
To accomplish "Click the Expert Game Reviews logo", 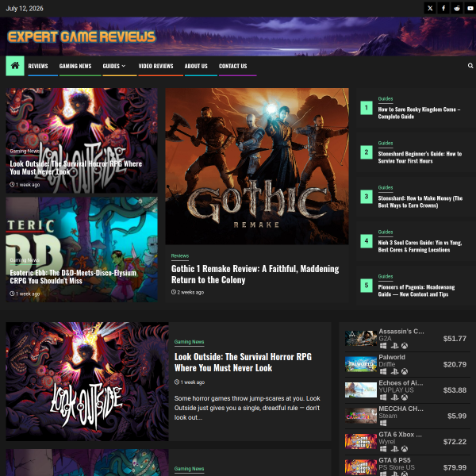I will tap(82, 36).
